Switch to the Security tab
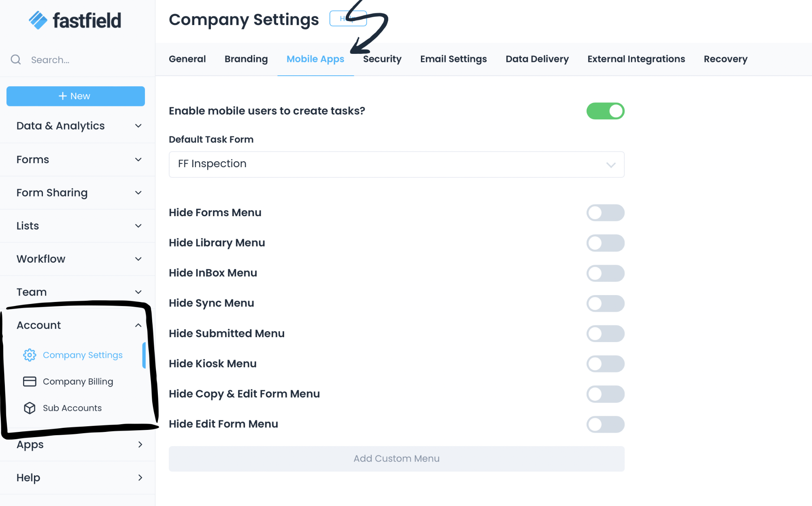 (382, 59)
